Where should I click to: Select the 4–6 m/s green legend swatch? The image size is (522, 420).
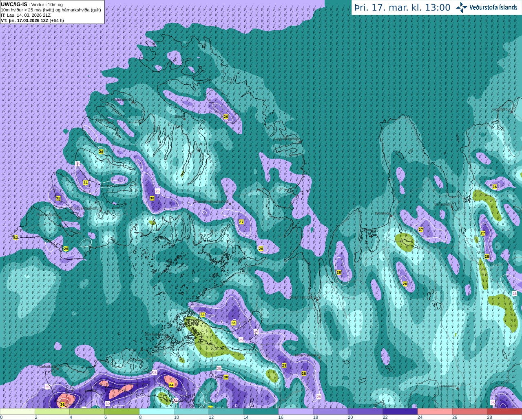(87, 411)
